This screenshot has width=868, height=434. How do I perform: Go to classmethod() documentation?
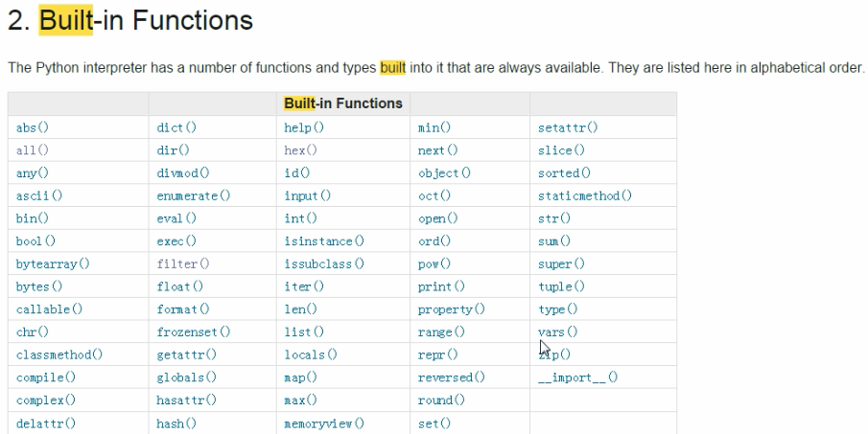[59, 354]
